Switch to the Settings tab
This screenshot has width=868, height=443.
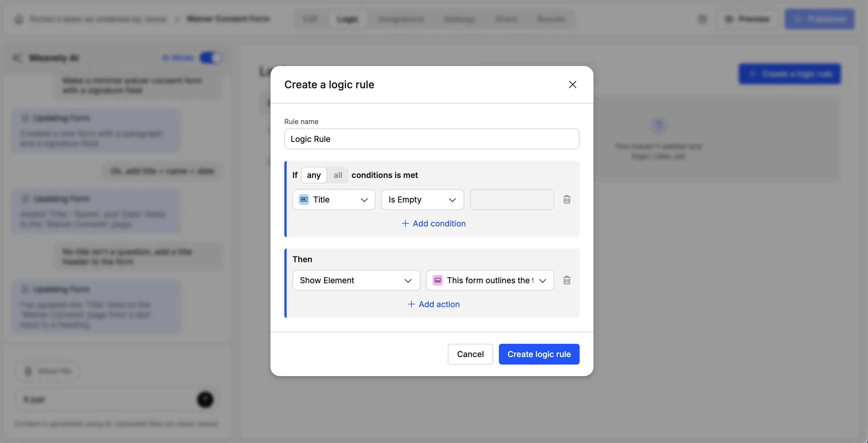[459, 19]
